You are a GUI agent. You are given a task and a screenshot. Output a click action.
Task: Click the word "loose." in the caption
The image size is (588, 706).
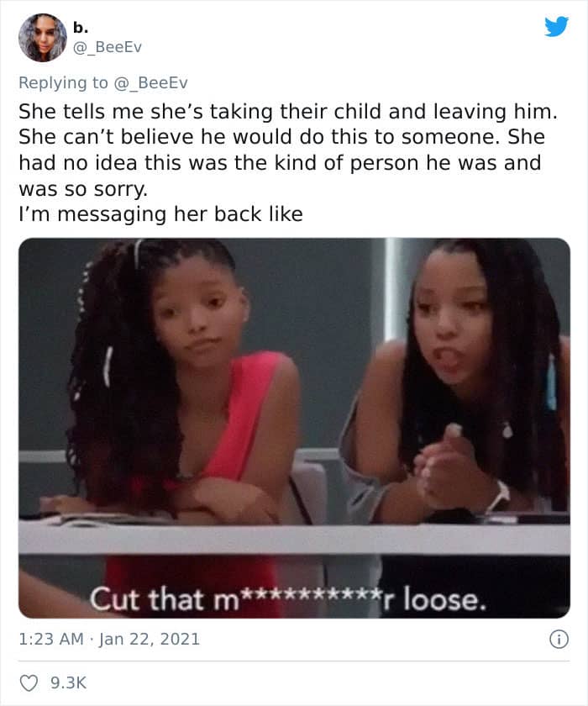pyautogui.click(x=444, y=600)
